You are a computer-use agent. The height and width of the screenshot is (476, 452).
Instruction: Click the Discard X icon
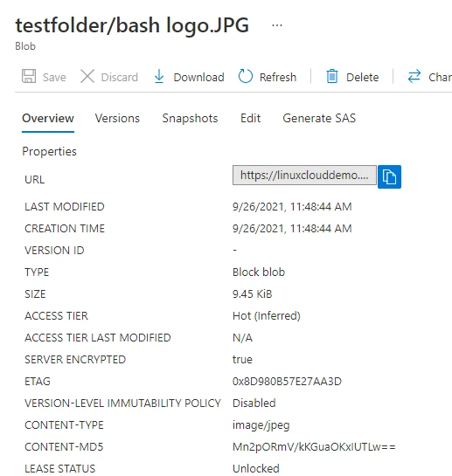(87, 76)
